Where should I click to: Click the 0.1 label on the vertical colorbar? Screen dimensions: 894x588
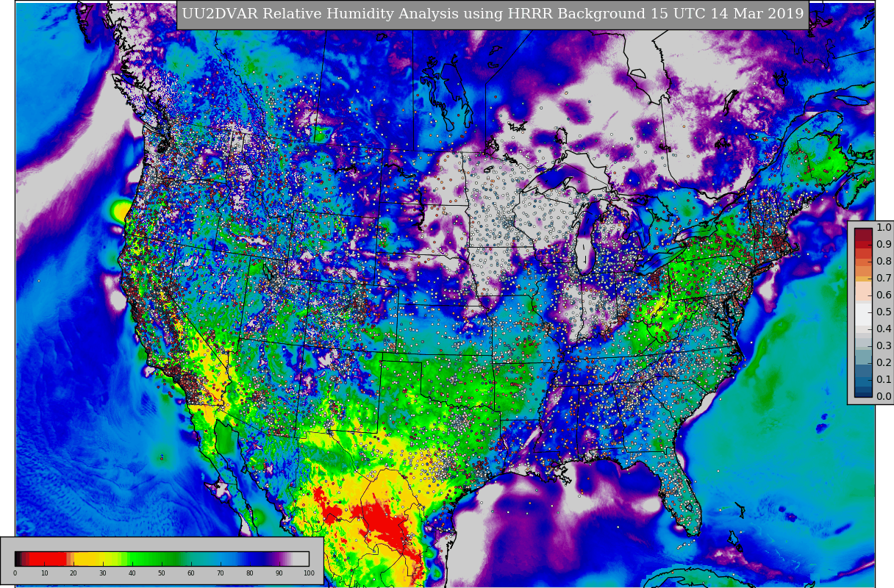(x=884, y=380)
